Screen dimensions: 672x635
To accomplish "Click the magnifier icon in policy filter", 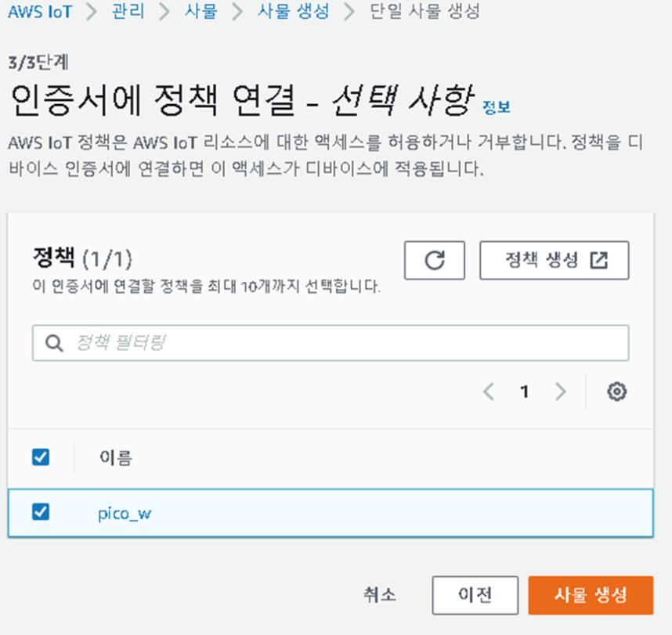I will click(54, 343).
